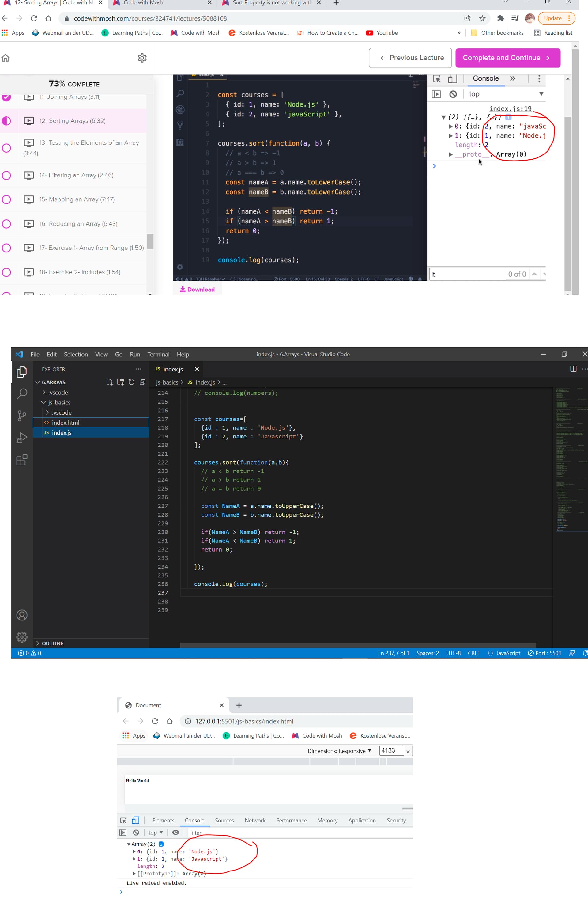Open Dimensions: Responsive dropdown
The image size is (588, 907).
click(339, 750)
